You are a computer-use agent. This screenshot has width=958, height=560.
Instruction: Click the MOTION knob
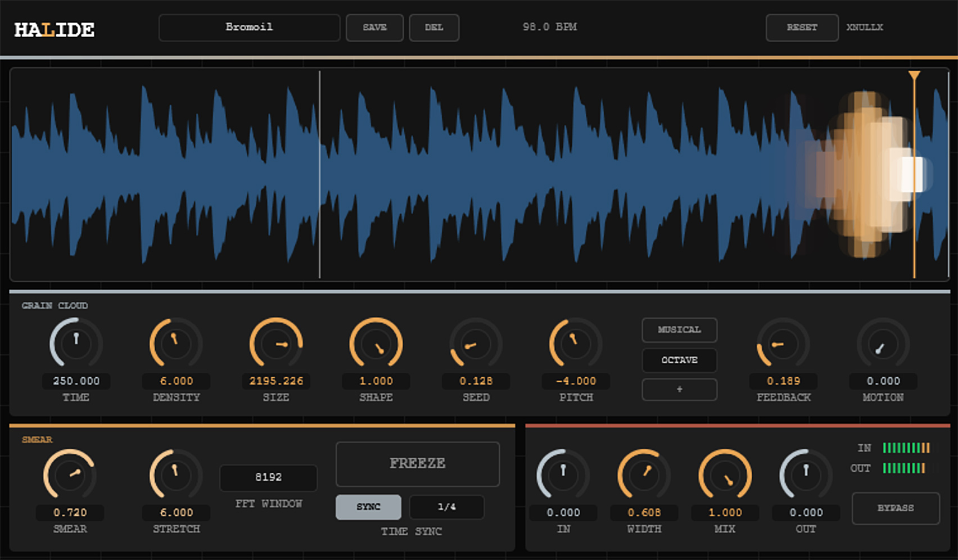point(883,344)
